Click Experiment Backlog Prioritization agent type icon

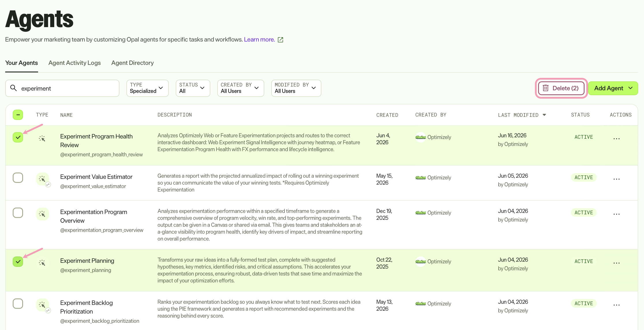point(42,305)
